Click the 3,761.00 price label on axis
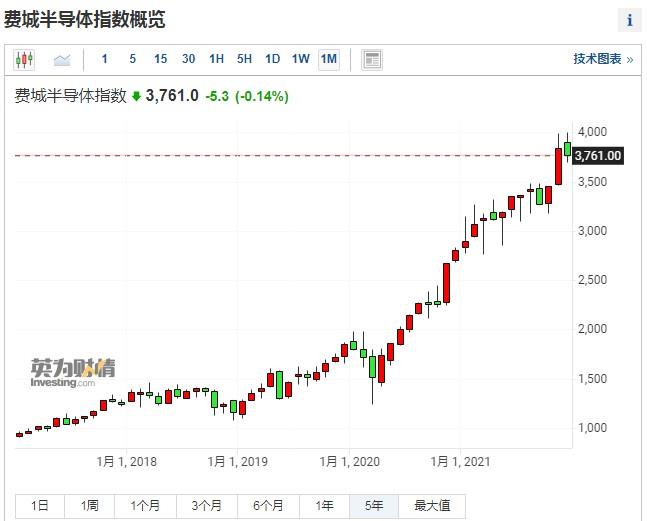 (598, 155)
